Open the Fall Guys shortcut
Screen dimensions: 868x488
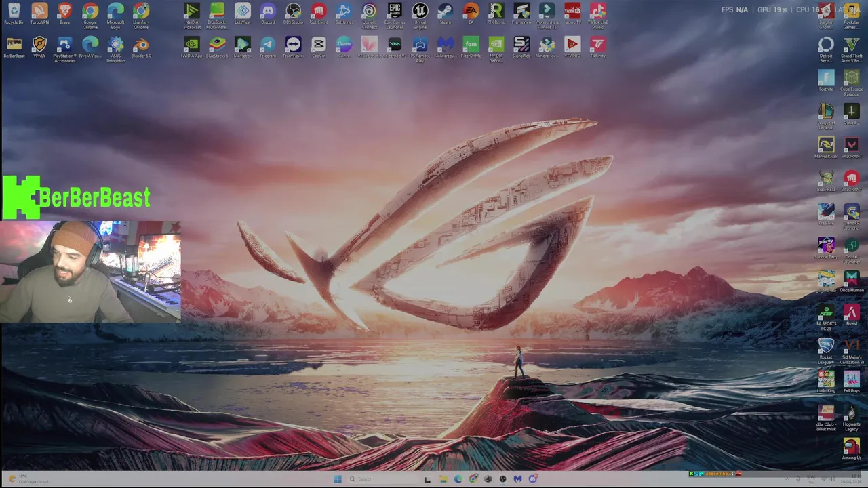point(851,382)
